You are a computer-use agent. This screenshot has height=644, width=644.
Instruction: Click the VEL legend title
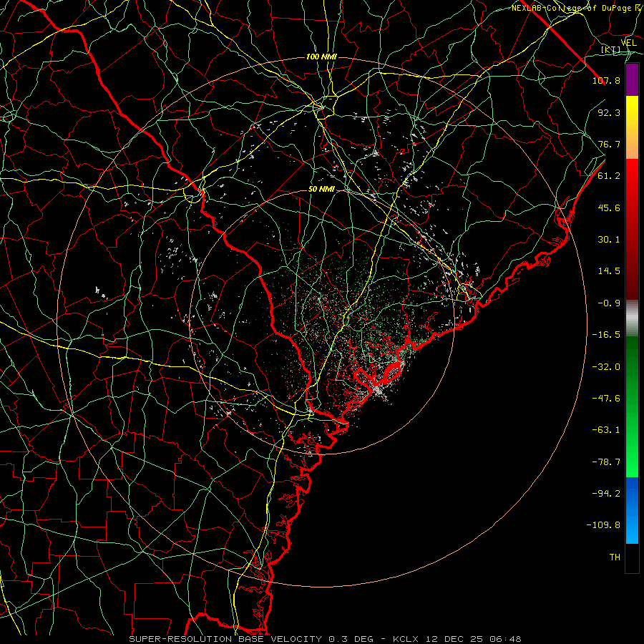click(x=628, y=43)
